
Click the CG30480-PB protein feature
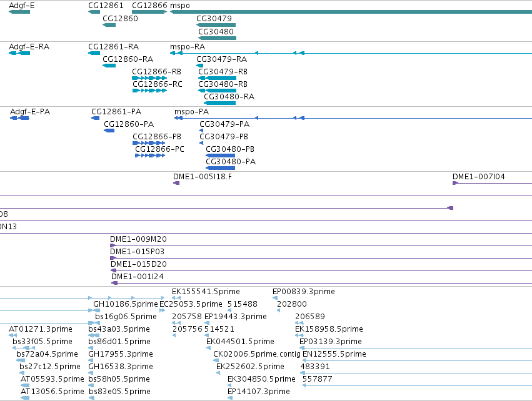[x=220, y=156]
